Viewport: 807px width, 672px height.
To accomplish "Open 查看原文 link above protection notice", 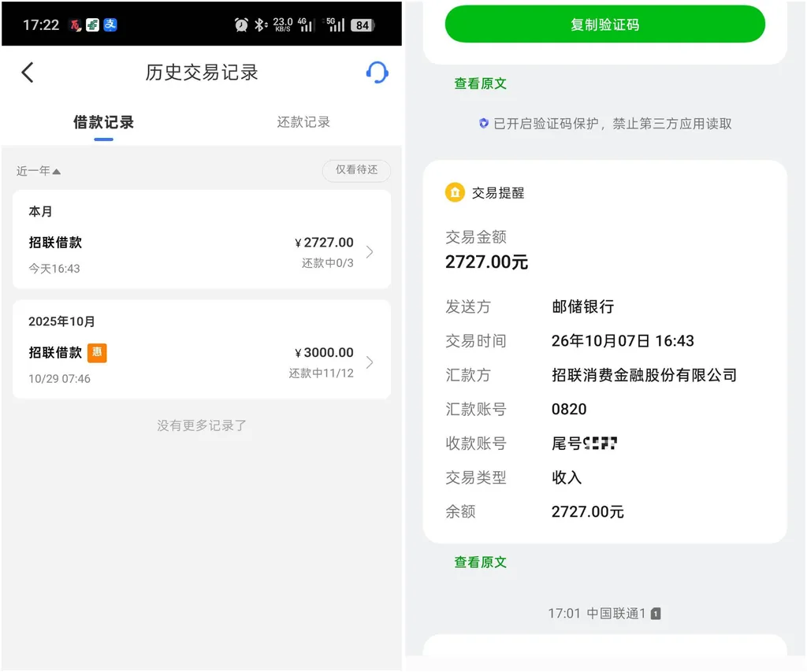I will click(x=480, y=84).
